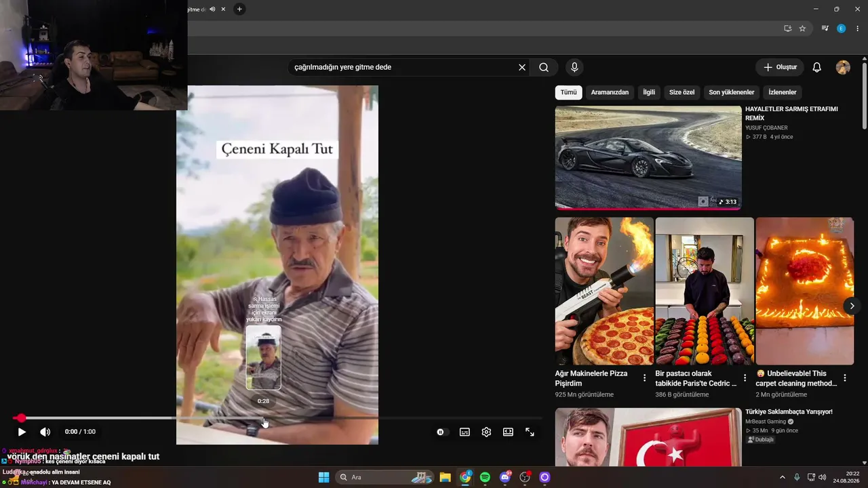
Task: Select the Tümü filter chip
Action: pos(568,92)
